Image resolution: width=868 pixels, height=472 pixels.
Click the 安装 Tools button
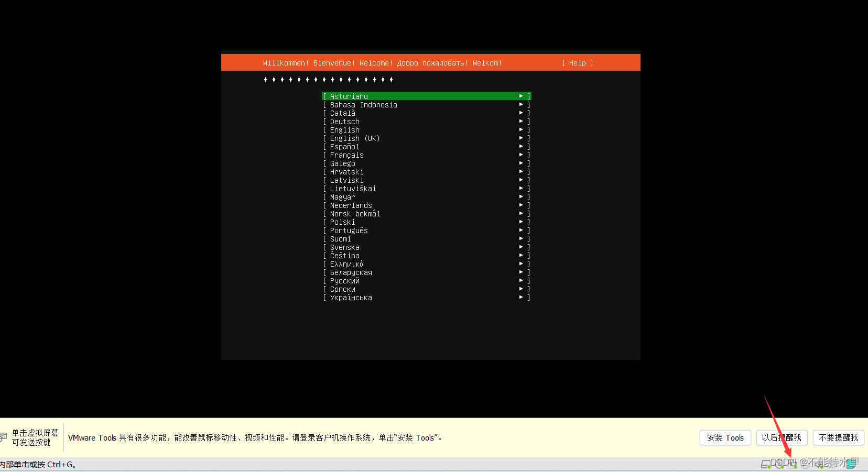point(725,437)
